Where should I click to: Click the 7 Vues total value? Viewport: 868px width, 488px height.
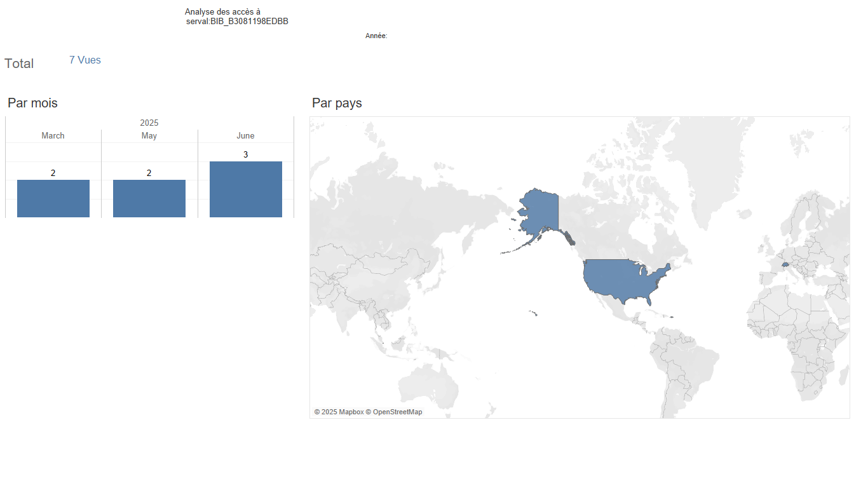pyautogui.click(x=85, y=60)
